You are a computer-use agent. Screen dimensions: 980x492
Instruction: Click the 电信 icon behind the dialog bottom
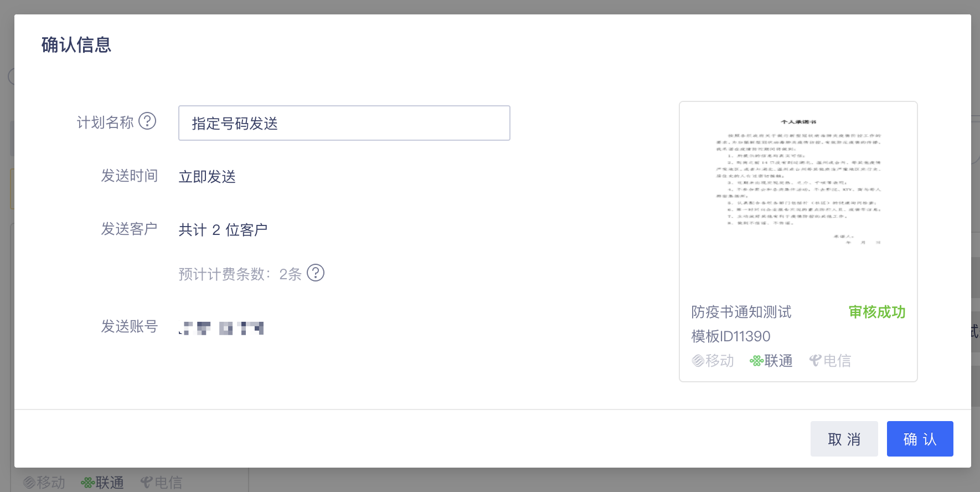click(x=146, y=483)
